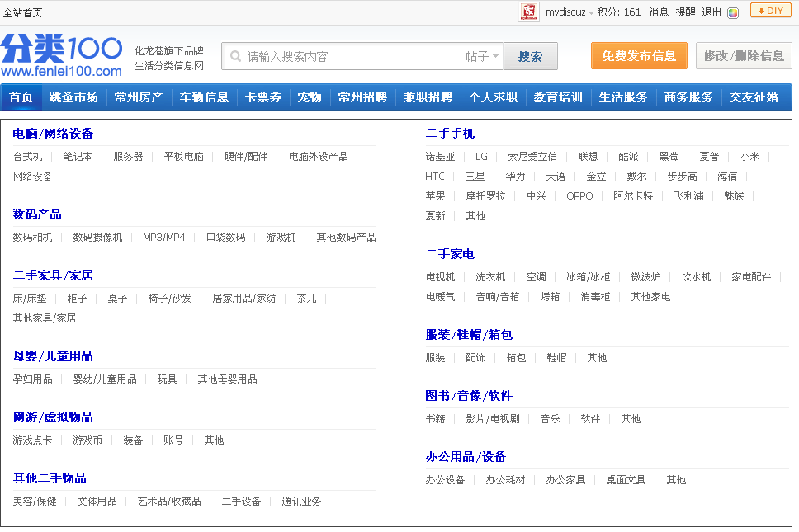Viewport: 799px width, 532px height.
Task: Go to 兼职招聘 nav tab
Action: pos(428,97)
